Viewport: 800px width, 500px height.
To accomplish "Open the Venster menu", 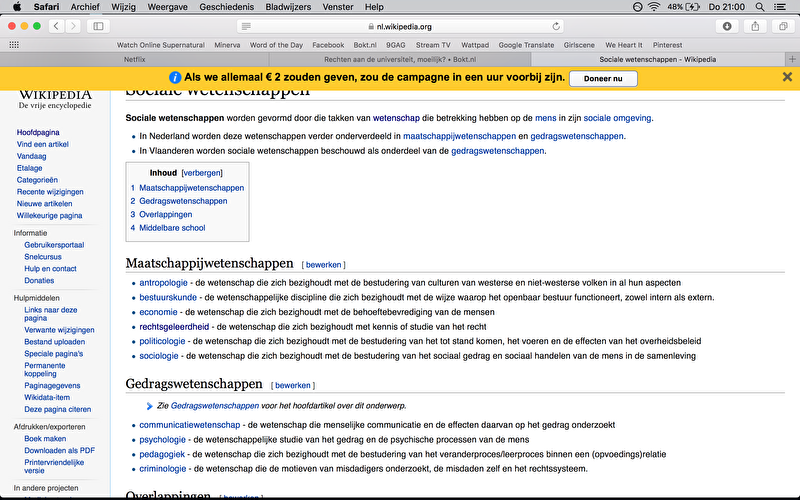I will coord(338,7).
